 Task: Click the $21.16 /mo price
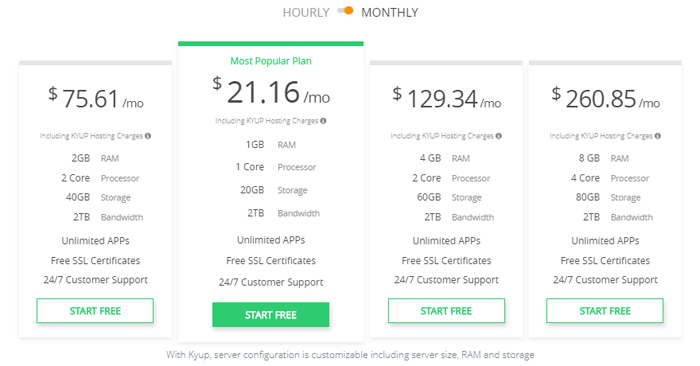(271, 92)
